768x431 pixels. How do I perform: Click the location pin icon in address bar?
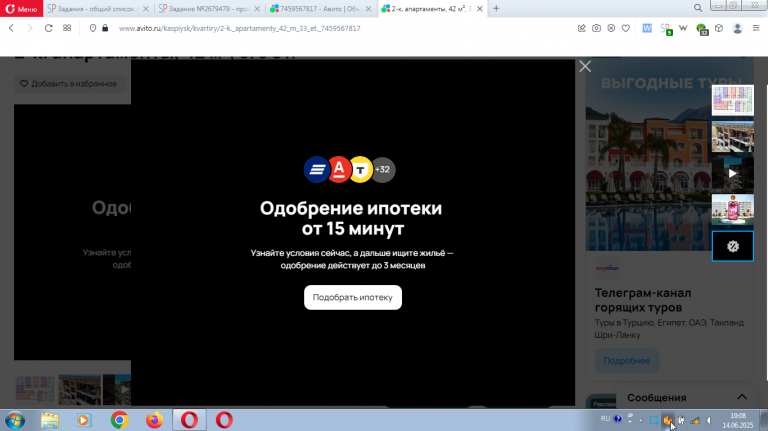pos(93,28)
